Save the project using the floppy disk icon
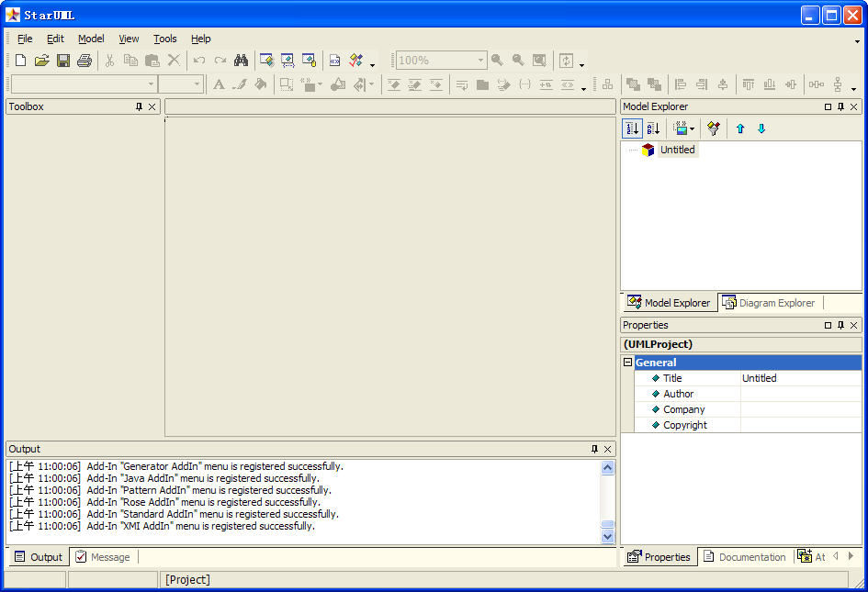 pyautogui.click(x=63, y=61)
